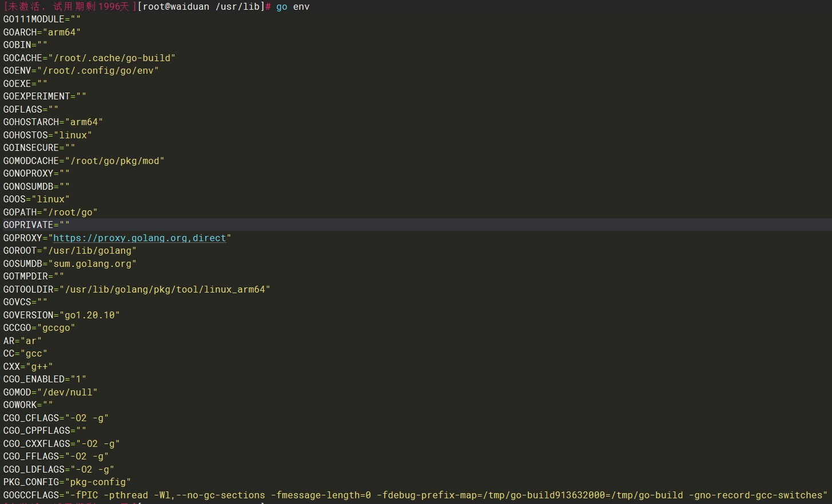Select the GOPRIVATE highlighted line

pos(35,224)
